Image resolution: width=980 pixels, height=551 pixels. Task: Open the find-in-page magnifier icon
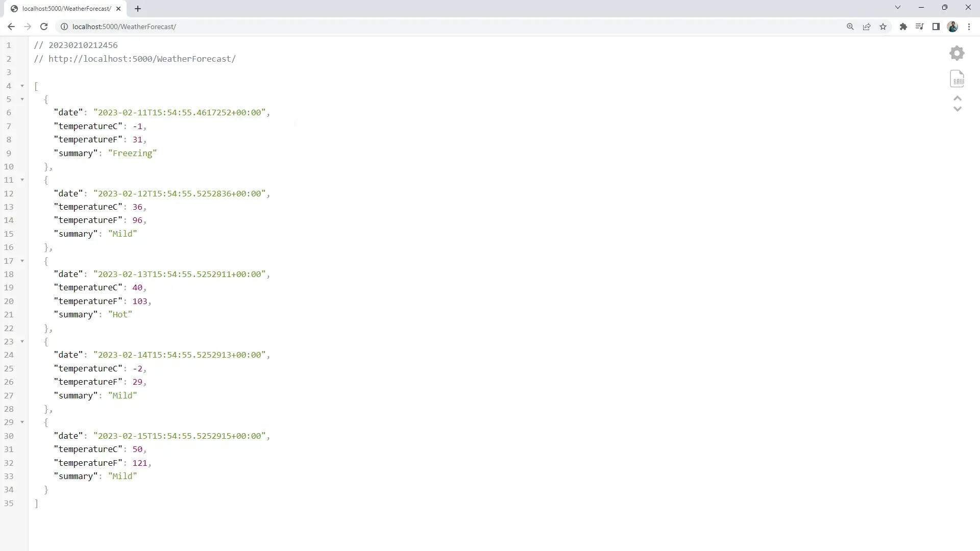click(x=850, y=27)
